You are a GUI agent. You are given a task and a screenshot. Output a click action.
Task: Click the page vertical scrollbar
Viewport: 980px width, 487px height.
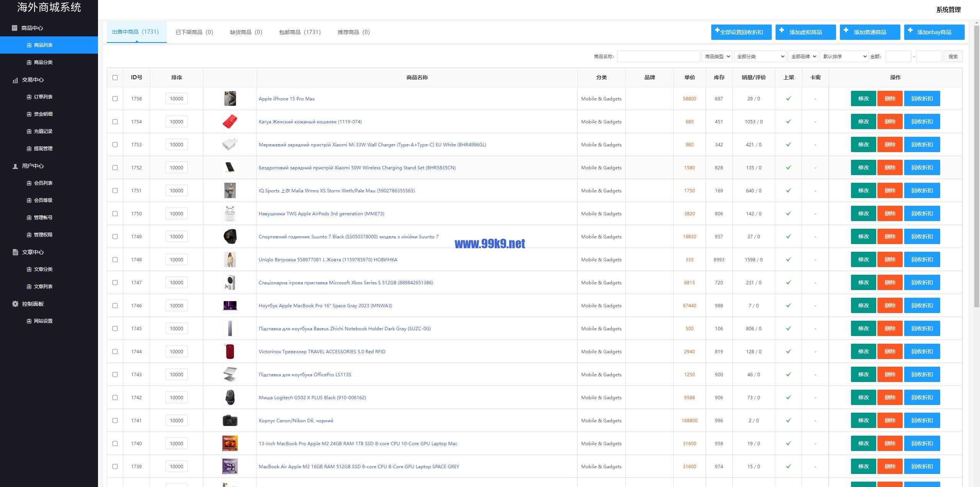(977, 167)
